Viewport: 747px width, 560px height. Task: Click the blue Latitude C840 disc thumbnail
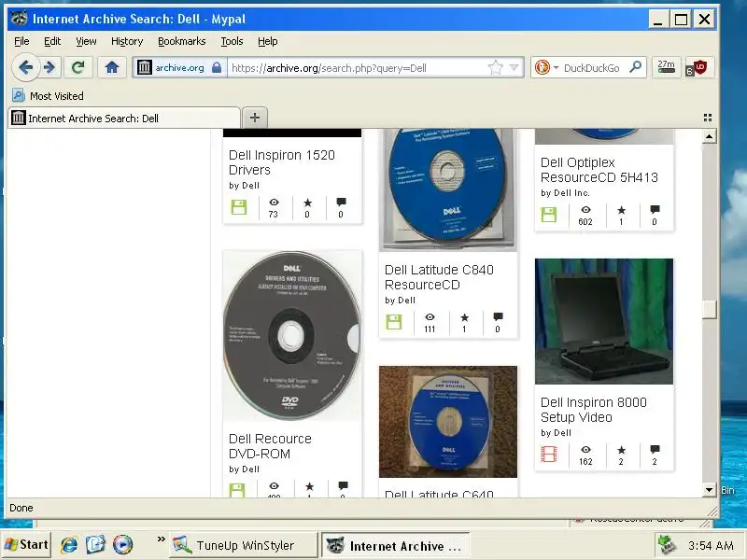tap(448, 189)
